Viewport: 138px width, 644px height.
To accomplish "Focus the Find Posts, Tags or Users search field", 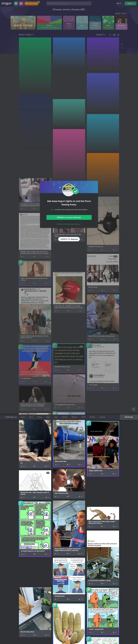I will tap(69, 4).
